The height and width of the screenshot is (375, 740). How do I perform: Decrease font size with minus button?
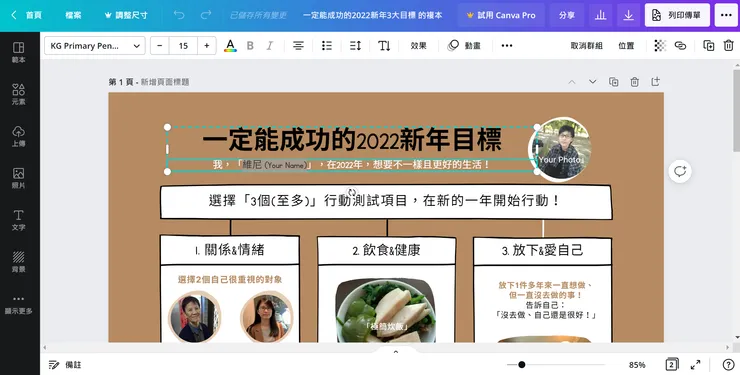pos(160,46)
